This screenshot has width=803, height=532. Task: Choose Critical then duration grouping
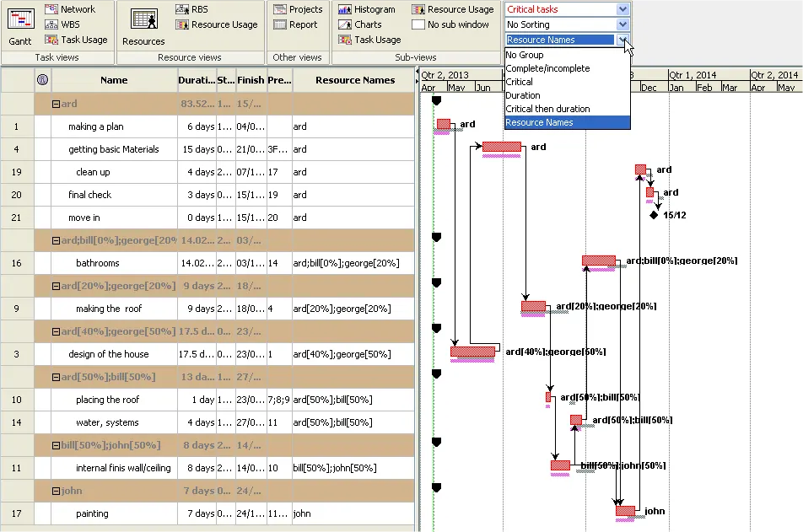point(568,109)
